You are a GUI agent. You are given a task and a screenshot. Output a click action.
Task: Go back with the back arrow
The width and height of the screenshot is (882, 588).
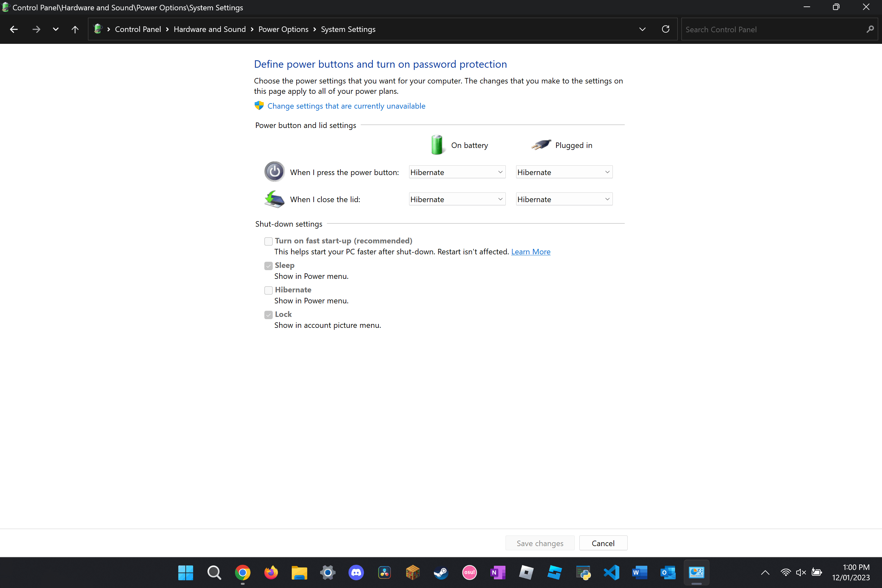(14, 29)
